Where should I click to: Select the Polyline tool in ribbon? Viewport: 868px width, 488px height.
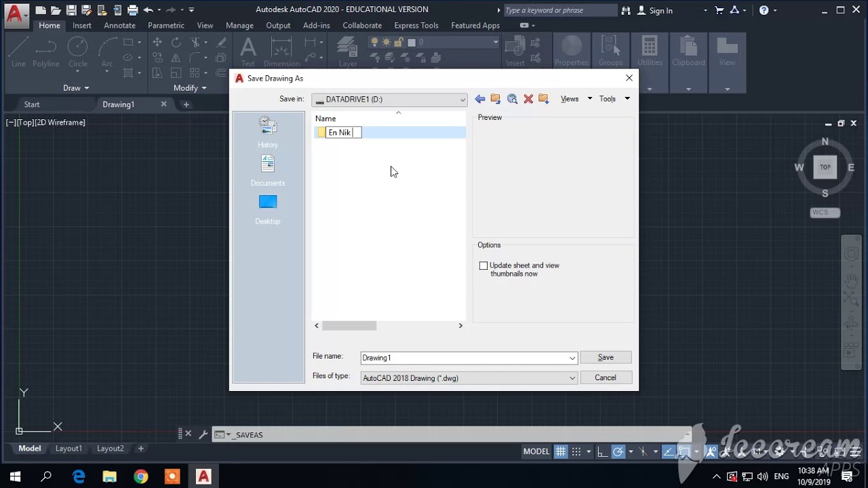tap(46, 52)
